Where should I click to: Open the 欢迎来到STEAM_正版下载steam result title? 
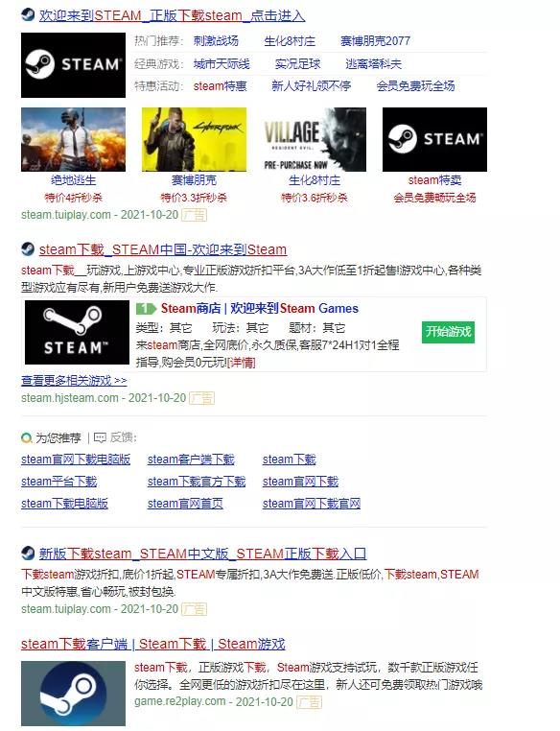172,16
